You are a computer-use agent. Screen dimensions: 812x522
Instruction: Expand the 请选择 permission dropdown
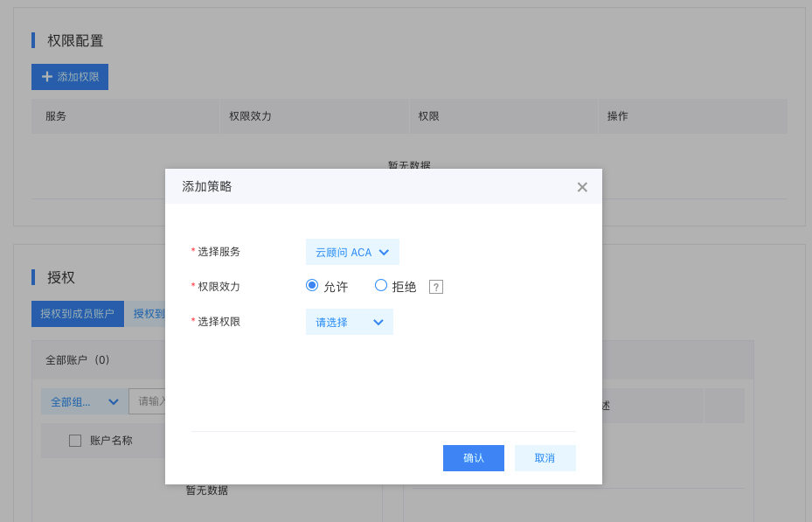(x=349, y=322)
